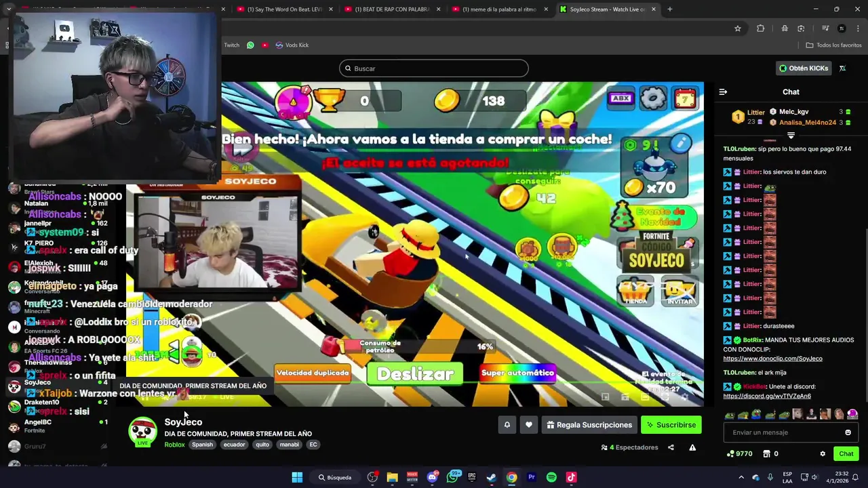Collapse chat with the arrow icon beside Chat
868x488 pixels.
(723, 92)
